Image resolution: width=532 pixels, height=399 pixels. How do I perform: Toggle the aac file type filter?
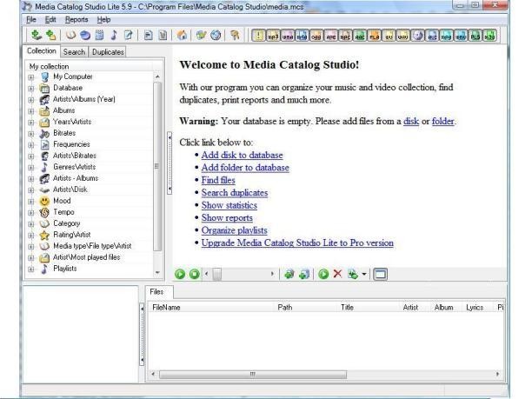tap(360, 36)
